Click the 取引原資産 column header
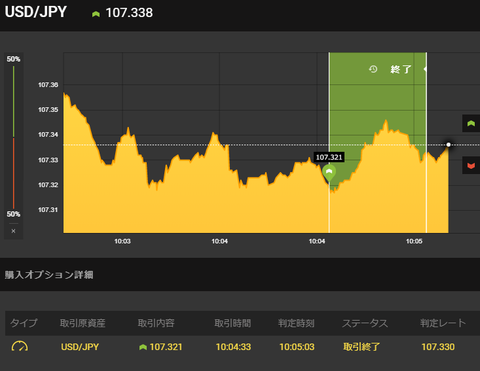480x371 pixels. 83,323
